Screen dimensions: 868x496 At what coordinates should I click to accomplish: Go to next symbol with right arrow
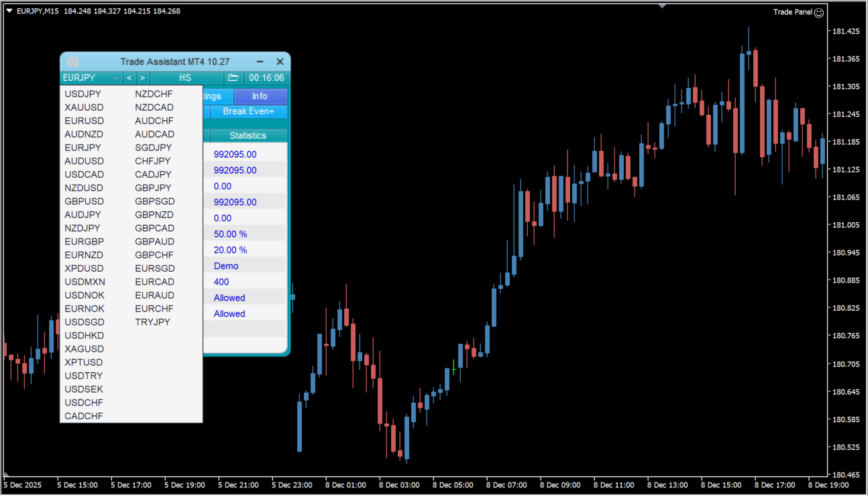click(x=142, y=78)
